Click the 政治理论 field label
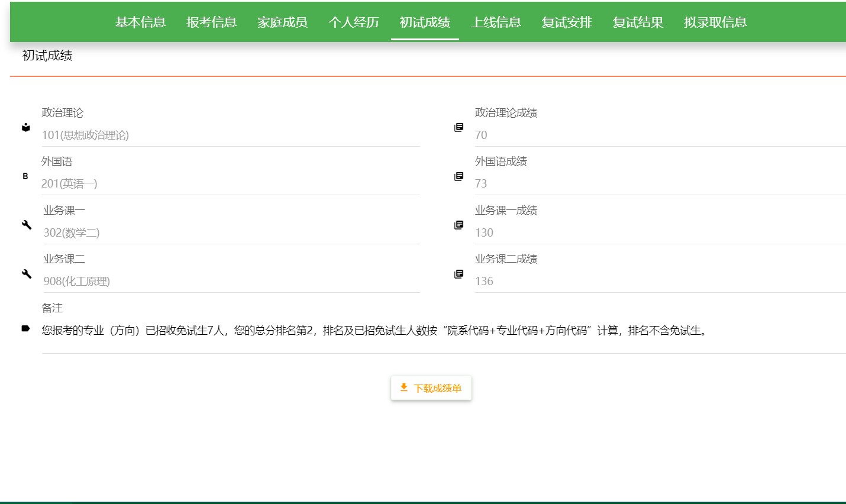Image resolution: width=846 pixels, height=504 pixels. pos(63,112)
